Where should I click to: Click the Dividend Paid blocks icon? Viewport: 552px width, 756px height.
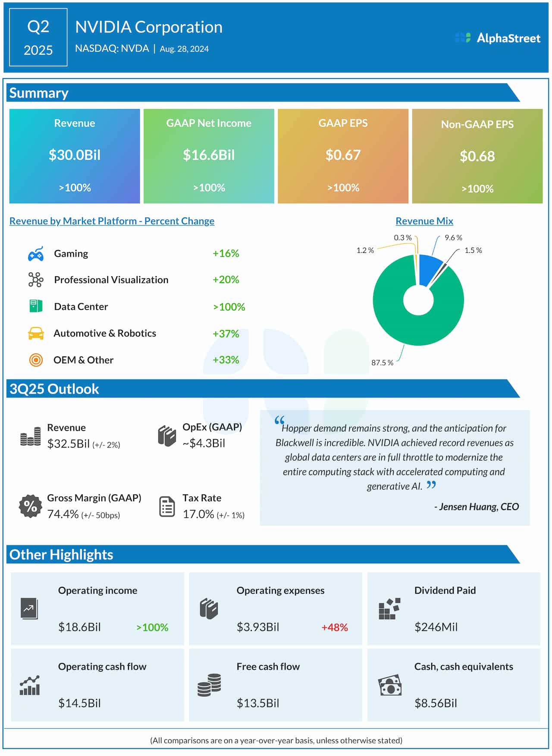point(389,609)
